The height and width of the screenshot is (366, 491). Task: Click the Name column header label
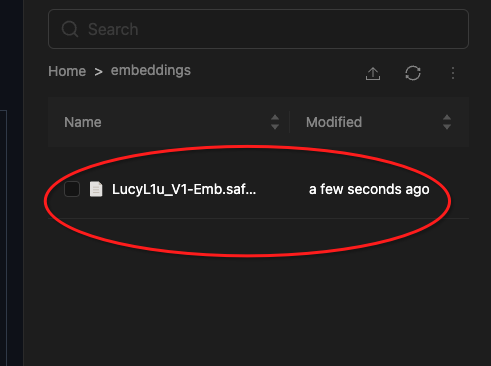(83, 122)
